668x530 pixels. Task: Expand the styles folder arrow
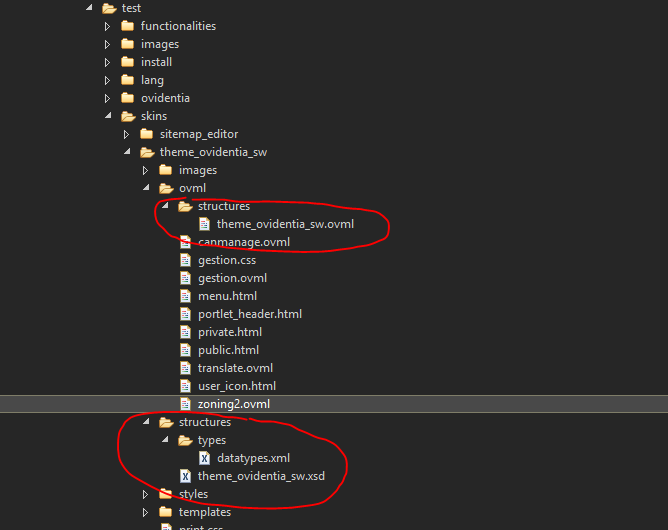146,494
